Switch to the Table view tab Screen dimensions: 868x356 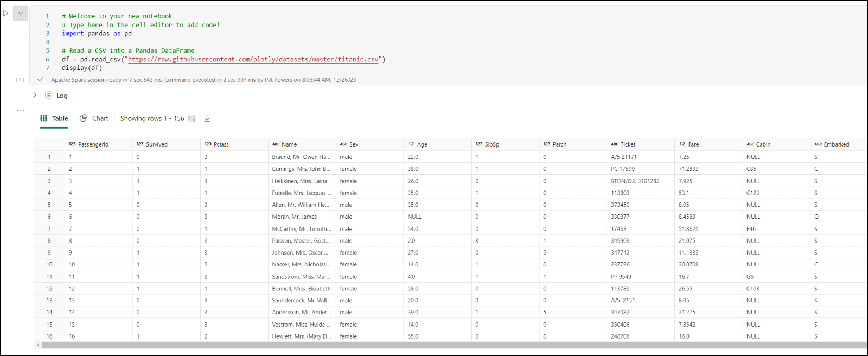click(x=54, y=118)
